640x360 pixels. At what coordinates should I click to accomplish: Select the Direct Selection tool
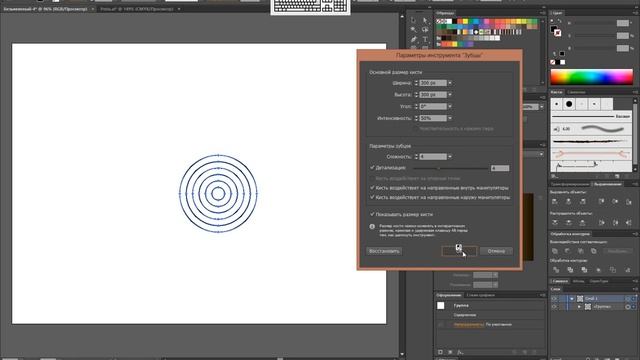coord(425,20)
